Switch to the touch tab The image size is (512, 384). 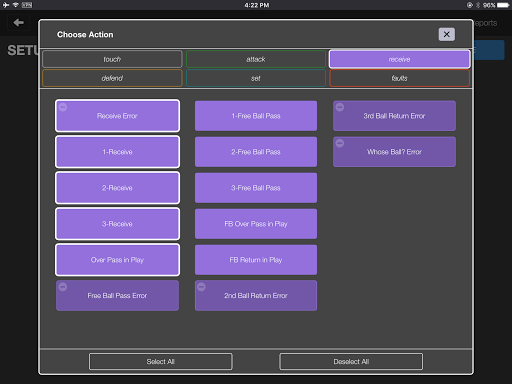point(112,59)
